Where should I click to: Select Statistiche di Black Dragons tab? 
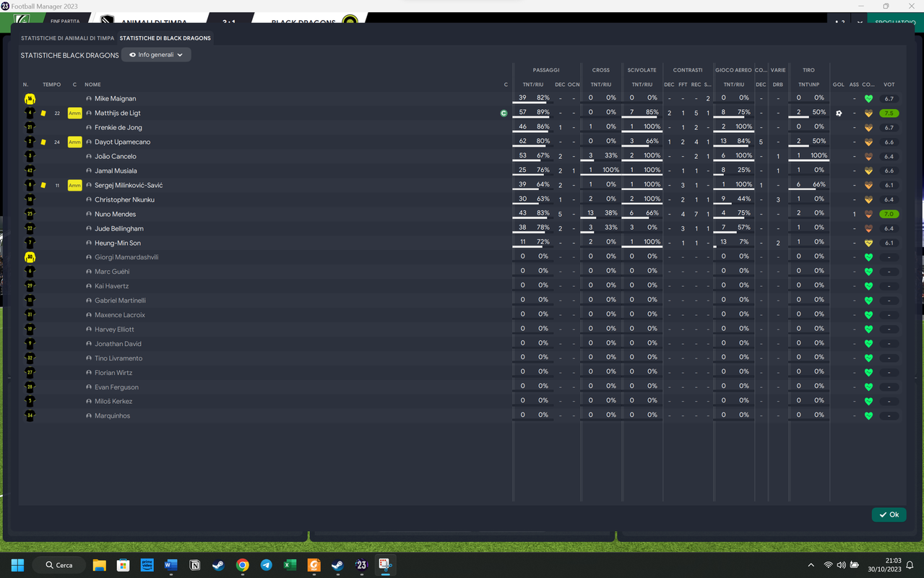[x=165, y=38]
